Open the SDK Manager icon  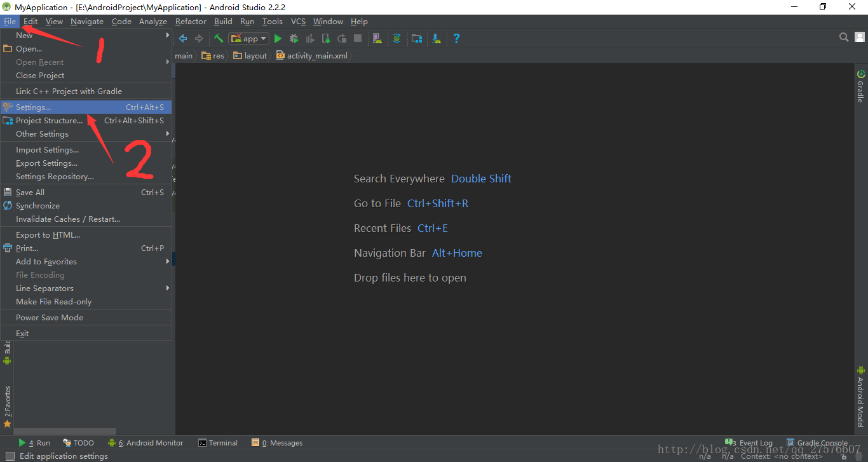437,39
